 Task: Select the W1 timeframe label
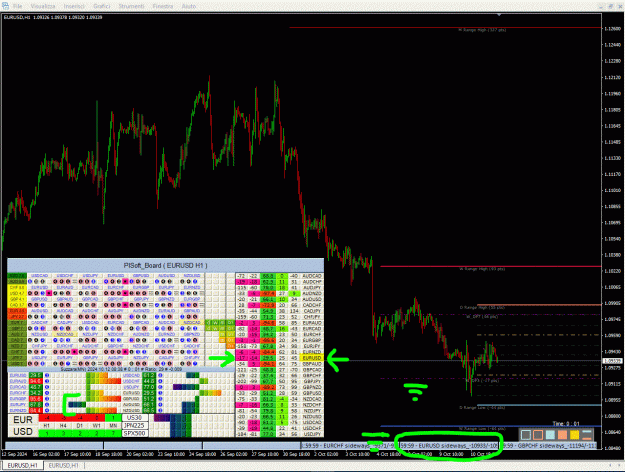pos(96,425)
